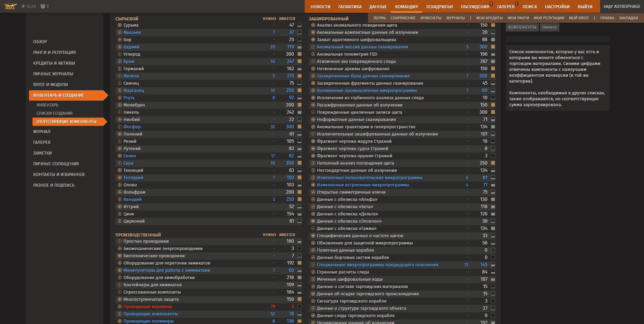The width and height of the screenshot is (644, 324).
Task: Open Специальные микропрограммы предыдущего поколения link
Action: click(x=378, y=265)
